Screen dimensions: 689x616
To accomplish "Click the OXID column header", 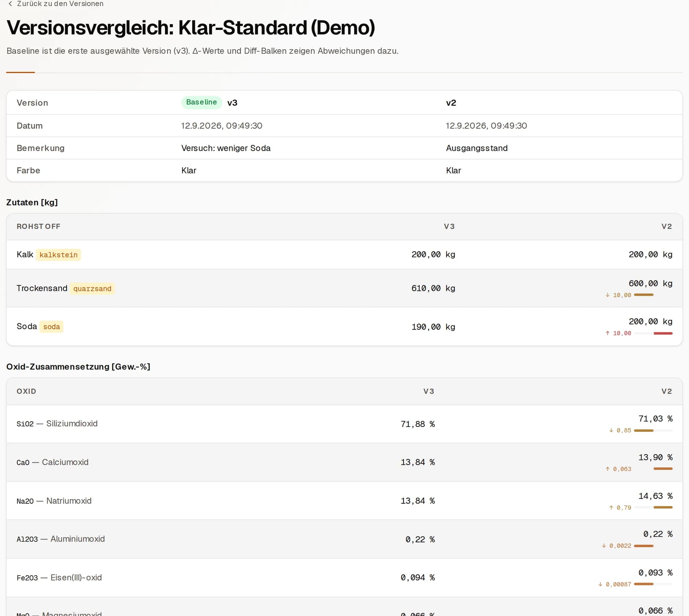I will 27,391.
